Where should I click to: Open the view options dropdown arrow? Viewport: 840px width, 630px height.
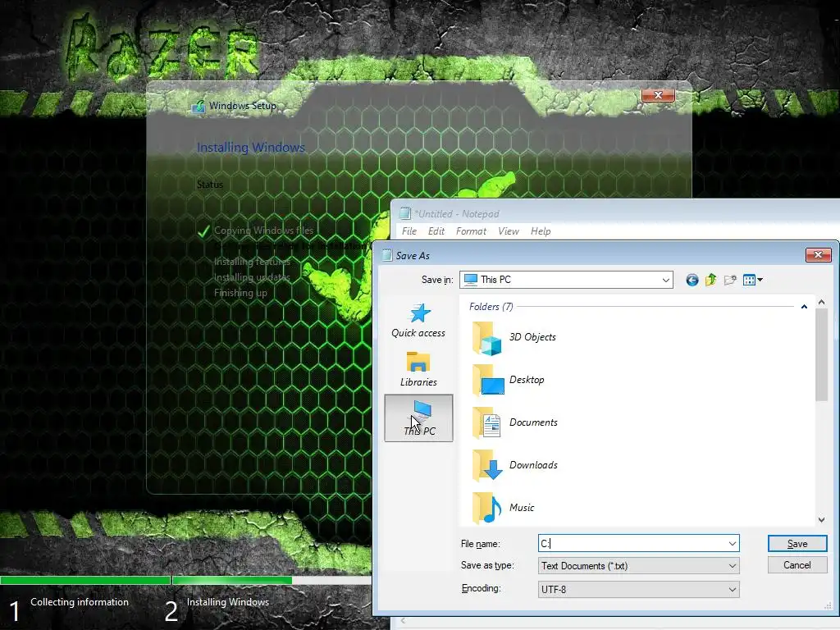pyautogui.click(x=760, y=280)
